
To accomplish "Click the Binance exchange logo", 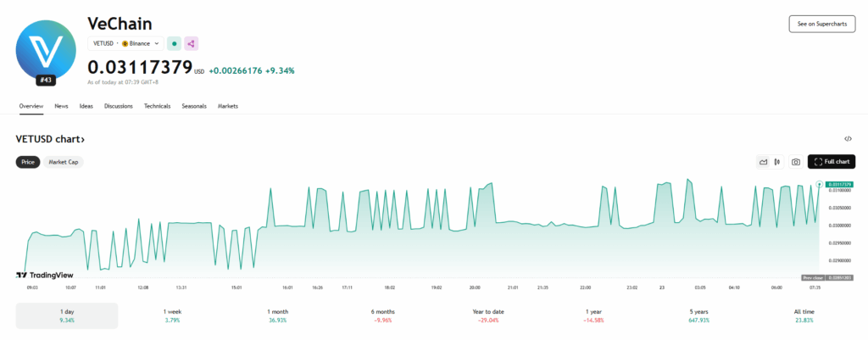I will point(125,43).
